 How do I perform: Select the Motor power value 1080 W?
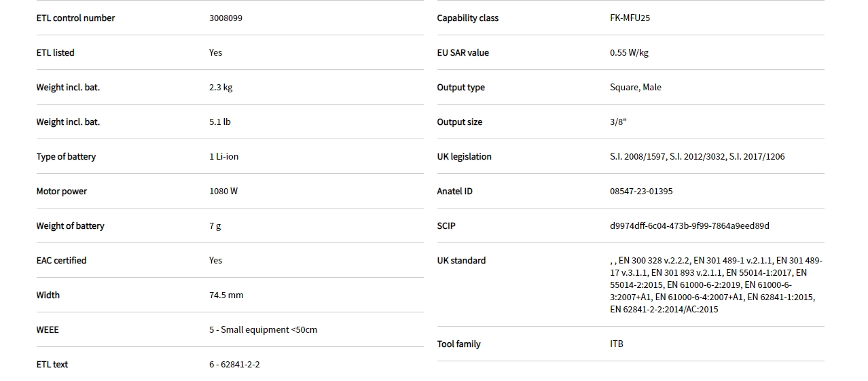[223, 192]
